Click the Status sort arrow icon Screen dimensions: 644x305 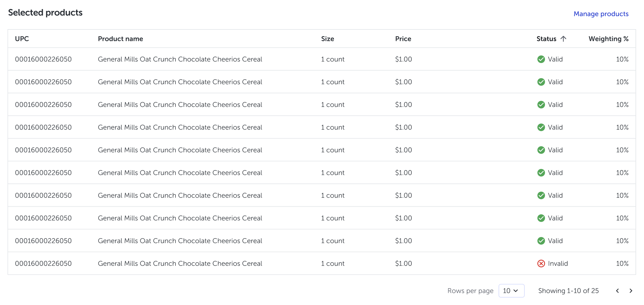[x=563, y=39]
